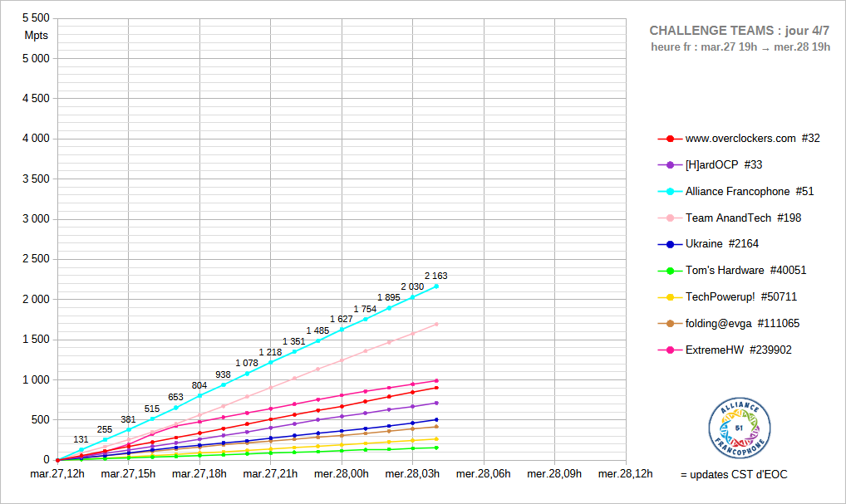Click the mar.27,18h time axis label
Image resolution: width=846 pixels, height=504 pixels.
pos(199,475)
